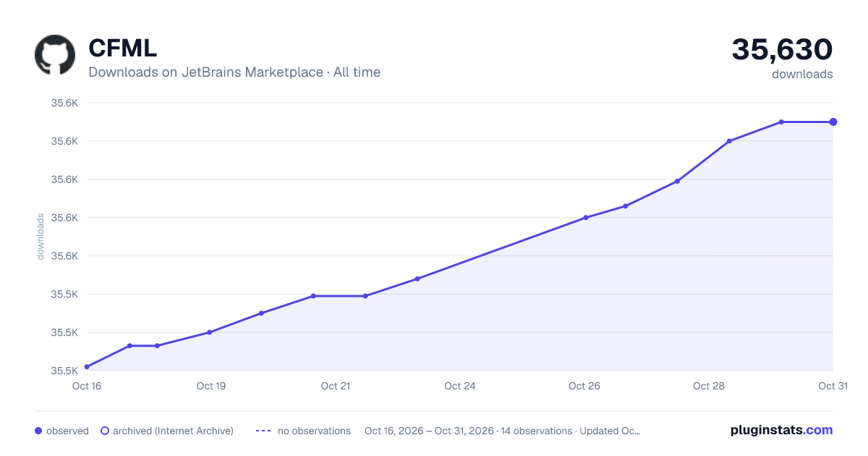Image resolution: width=868 pixels, height=456 pixels.
Task: Click the hollow 'archived' legend circle
Action: [105, 431]
